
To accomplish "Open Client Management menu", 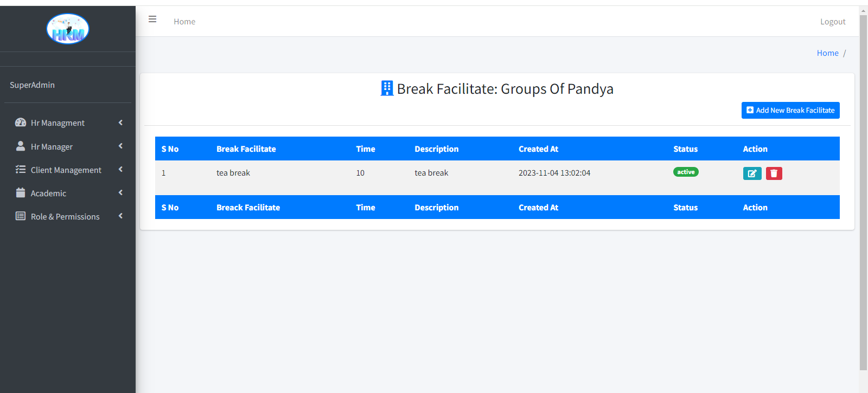I will point(68,170).
